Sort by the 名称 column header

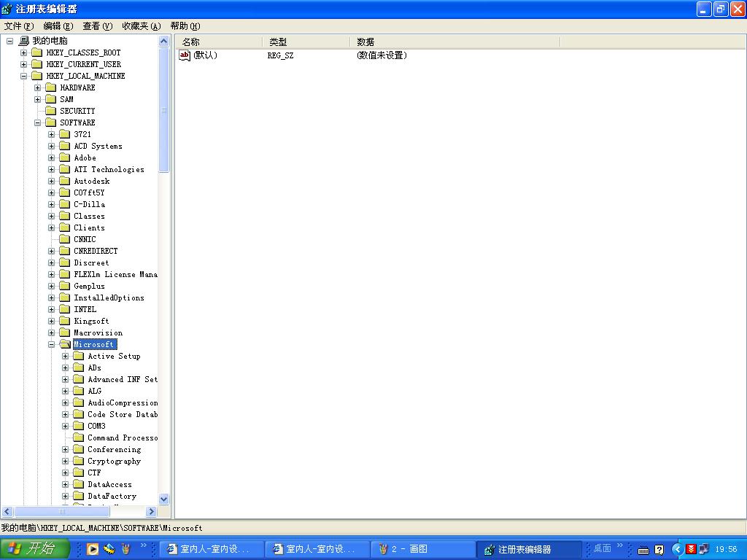218,42
